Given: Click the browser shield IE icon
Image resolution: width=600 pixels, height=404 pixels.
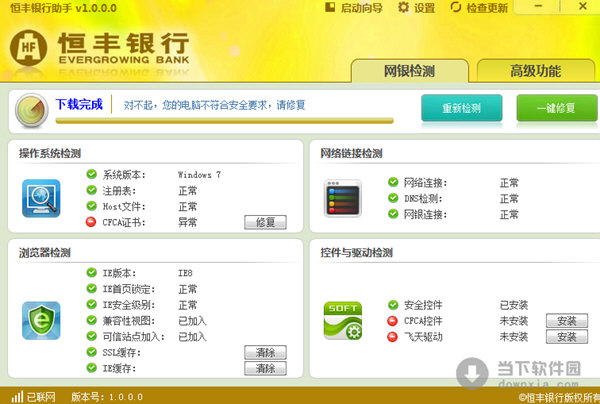Looking at the screenshot, I should [41, 321].
